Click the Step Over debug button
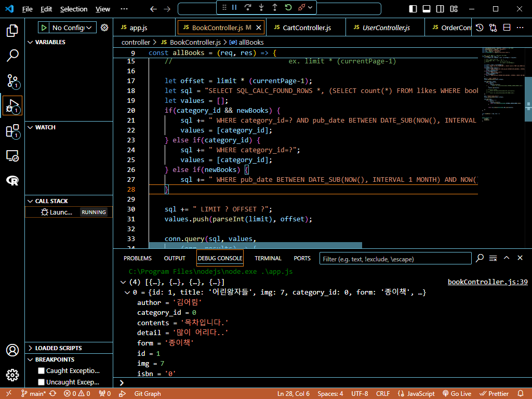Image resolution: width=532 pixels, height=399 pixels. [x=248, y=7]
